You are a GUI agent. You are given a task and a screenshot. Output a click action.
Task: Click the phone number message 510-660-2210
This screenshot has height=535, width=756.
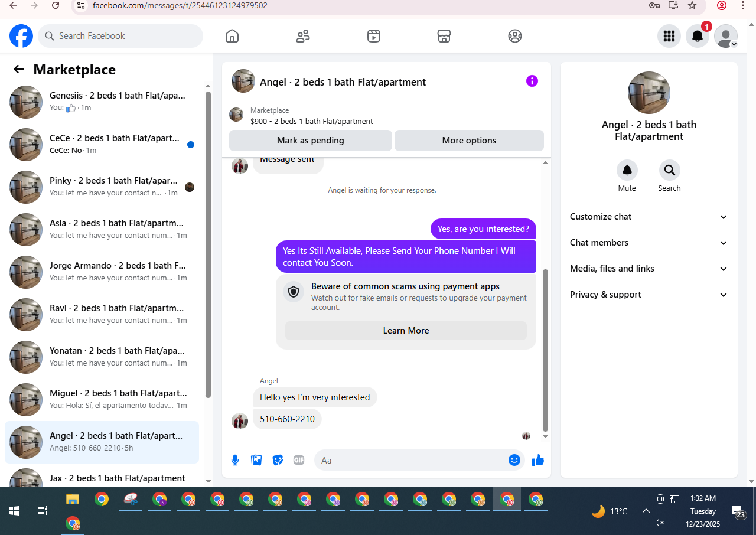(x=287, y=419)
